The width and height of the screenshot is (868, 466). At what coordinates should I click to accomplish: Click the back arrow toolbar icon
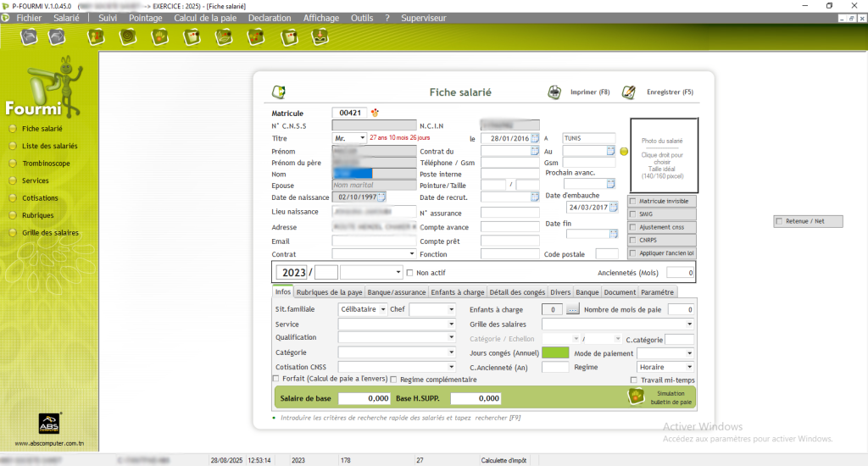(30, 36)
